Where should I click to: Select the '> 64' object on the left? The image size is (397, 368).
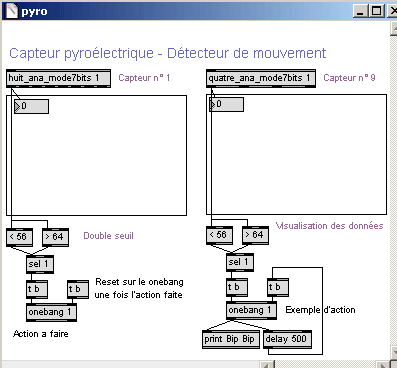click(55, 237)
